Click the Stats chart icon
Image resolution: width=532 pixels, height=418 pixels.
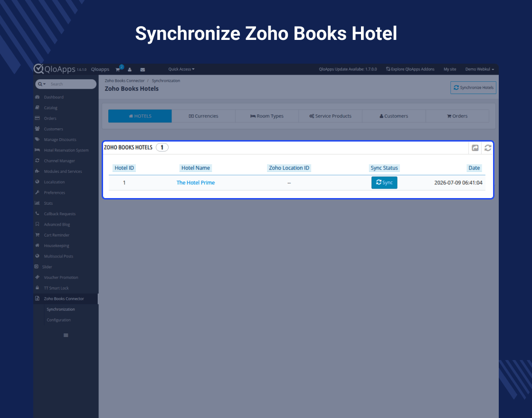pos(38,203)
